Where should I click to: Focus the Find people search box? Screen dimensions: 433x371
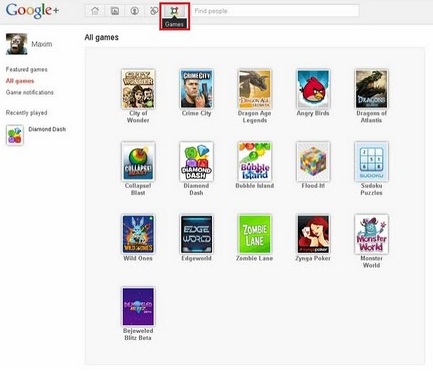[x=275, y=11]
